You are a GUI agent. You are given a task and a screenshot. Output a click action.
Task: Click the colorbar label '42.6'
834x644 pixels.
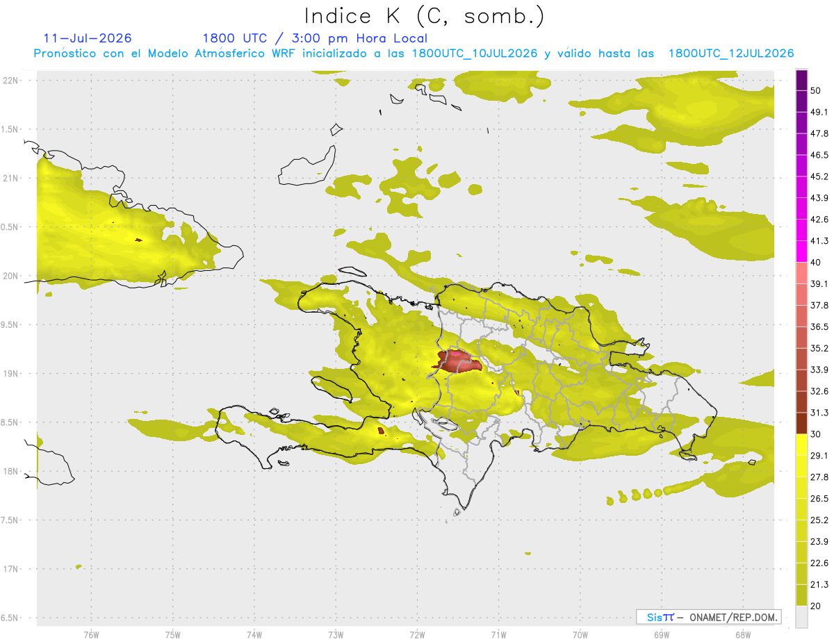click(819, 220)
